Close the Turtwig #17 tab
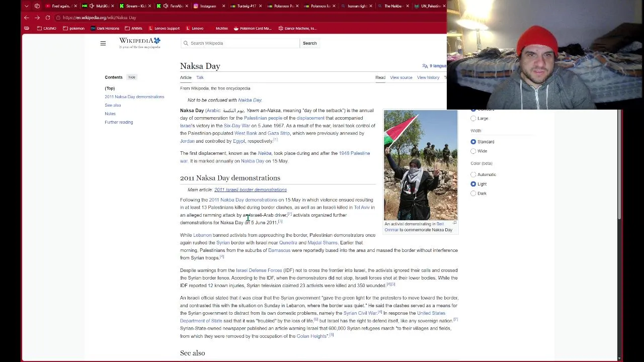 pos(260,6)
